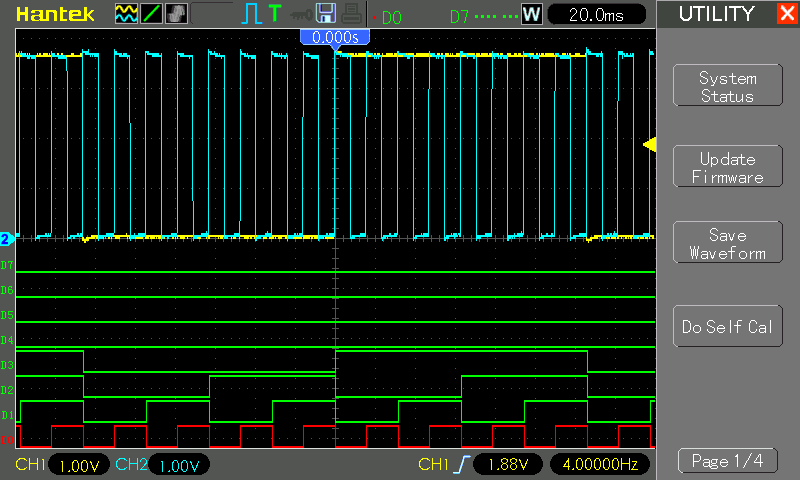
Task: Close the UTILITY menu with X
Action: (786, 14)
